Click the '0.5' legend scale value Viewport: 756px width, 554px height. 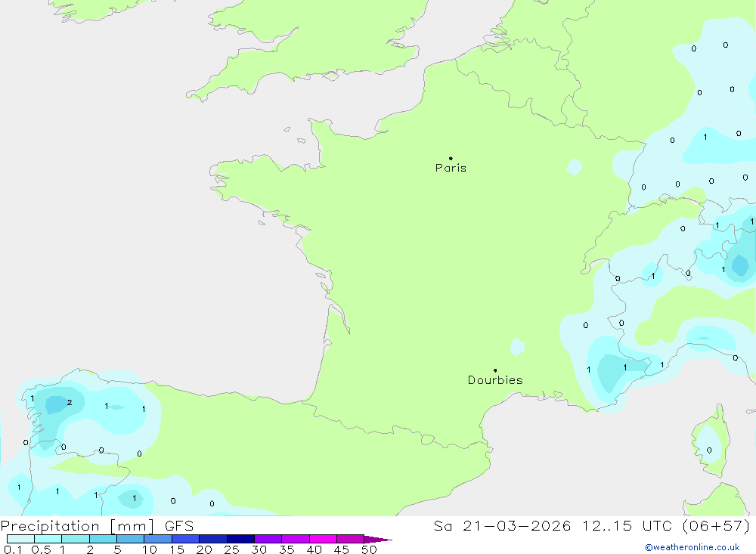[41, 549]
